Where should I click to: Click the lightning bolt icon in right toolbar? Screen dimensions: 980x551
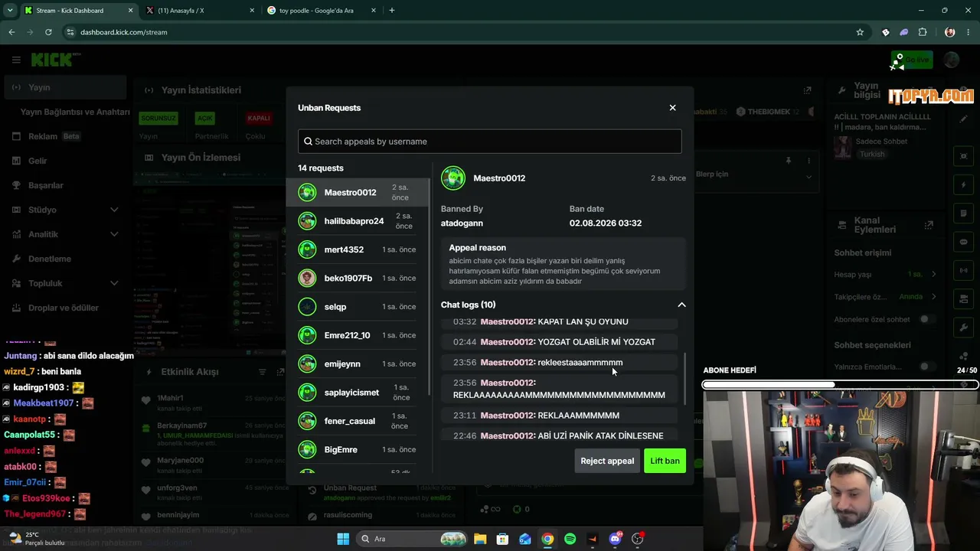click(963, 185)
